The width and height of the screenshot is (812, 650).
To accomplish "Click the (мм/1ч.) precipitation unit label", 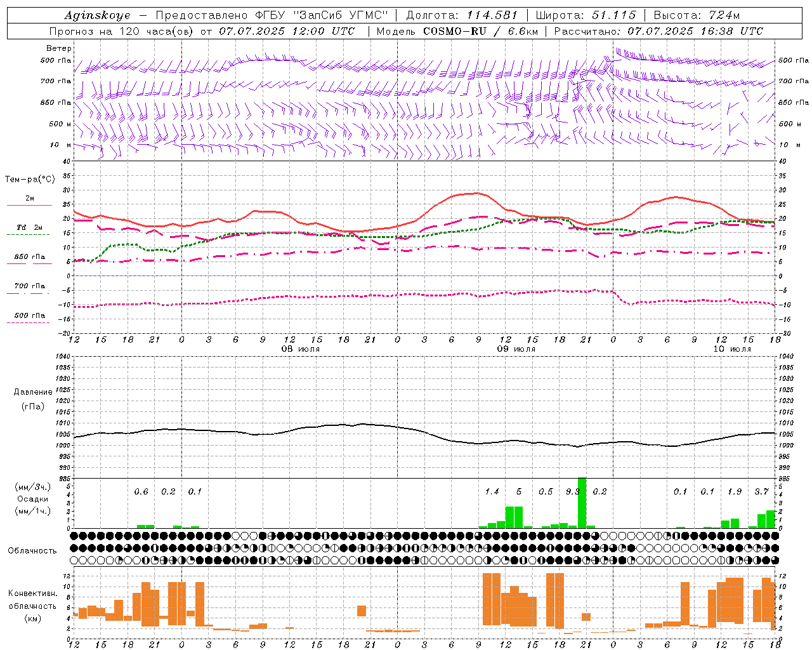I will 32,511.
